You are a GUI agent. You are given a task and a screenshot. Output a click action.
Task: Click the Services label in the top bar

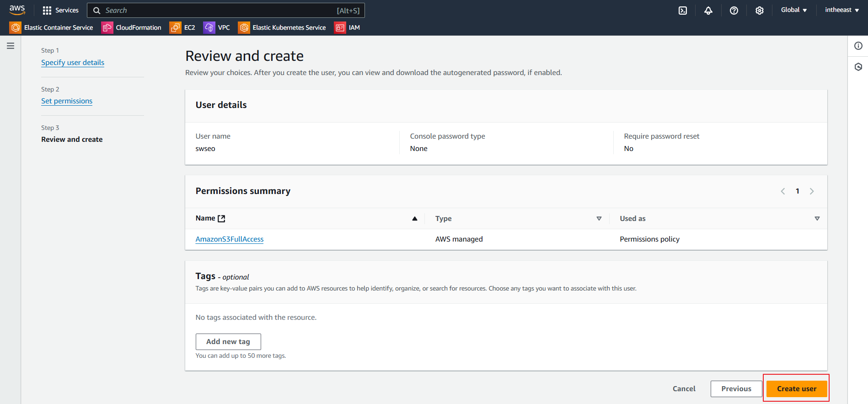(x=67, y=10)
